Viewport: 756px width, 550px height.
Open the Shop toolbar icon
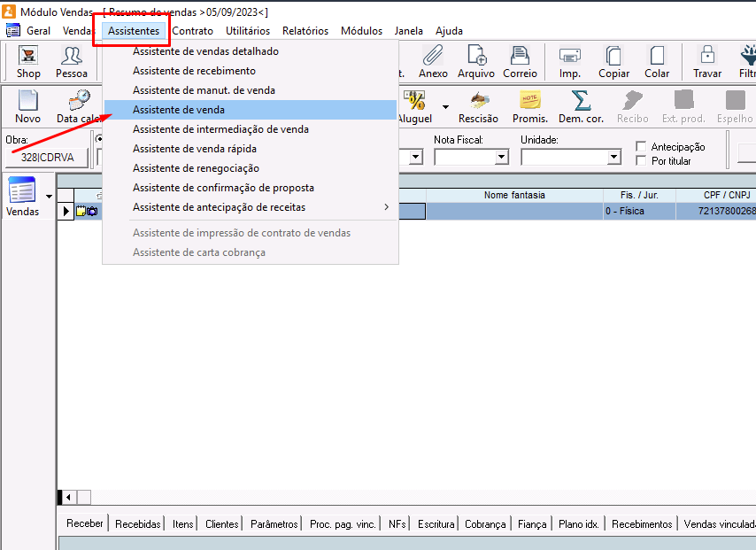pos(28,61)
